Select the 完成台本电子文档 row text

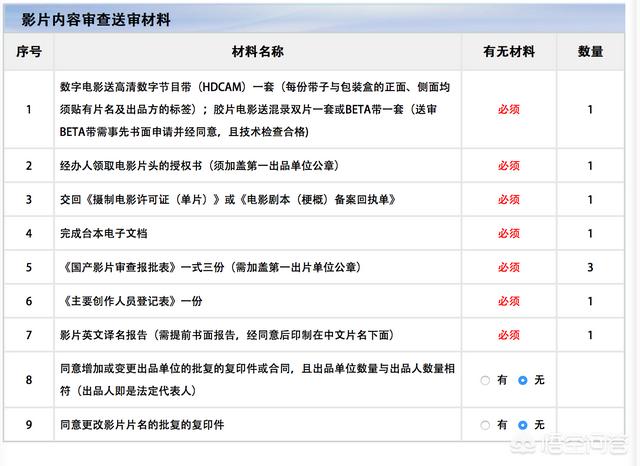coord(104,233)
